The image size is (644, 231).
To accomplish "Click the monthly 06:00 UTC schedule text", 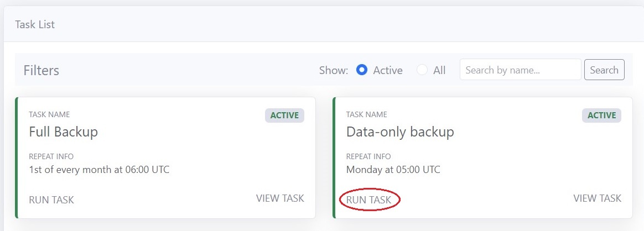I will pos(99,170).
